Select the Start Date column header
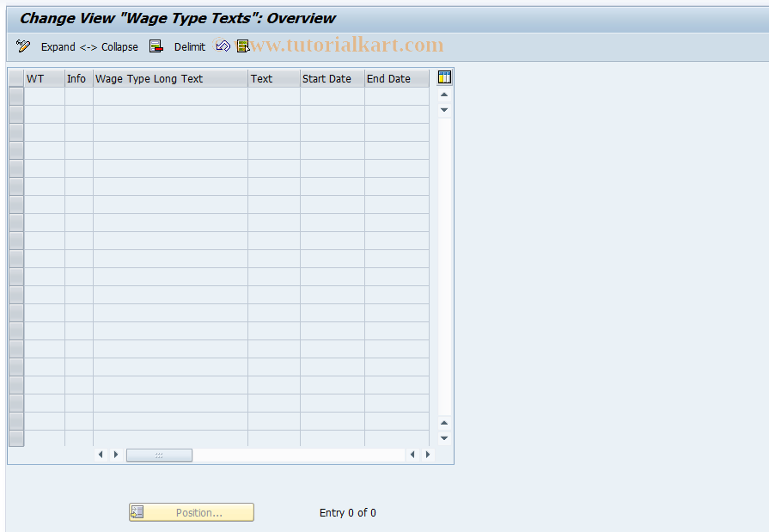 (x=333, y=78)
